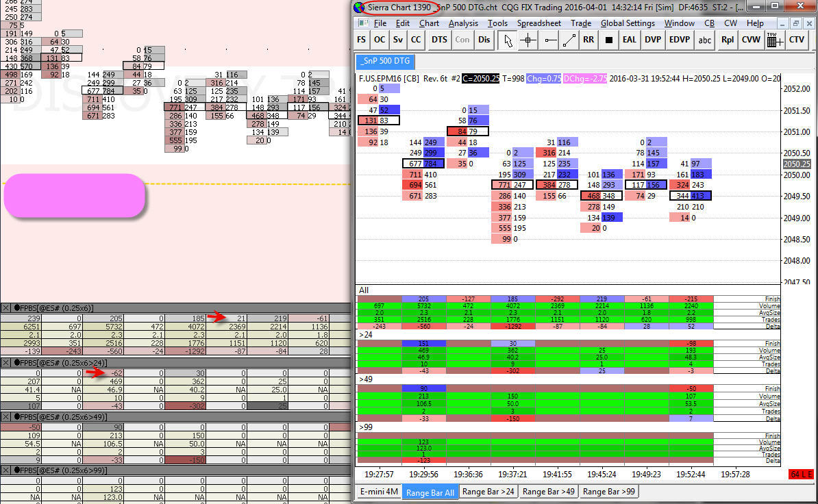The image size is (818, 504).
Task: Click the TVW grid-plus toolbar icon
Action: [x=775, y=40]
